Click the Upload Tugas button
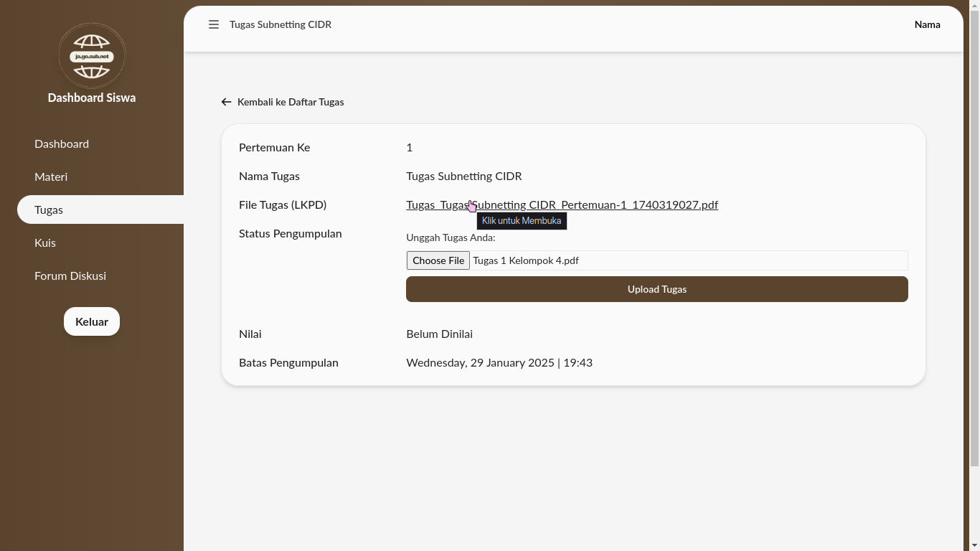 pyautogui.click(x=656, y=289)
